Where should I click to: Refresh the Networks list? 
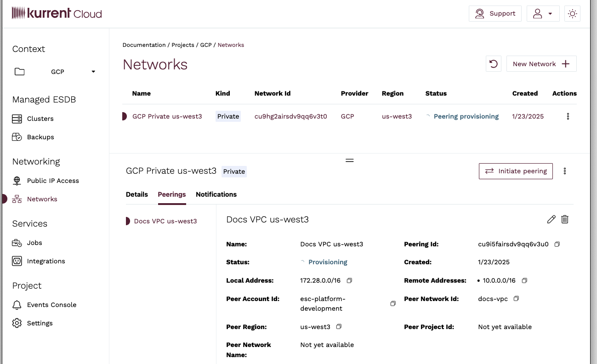point(493,63)
